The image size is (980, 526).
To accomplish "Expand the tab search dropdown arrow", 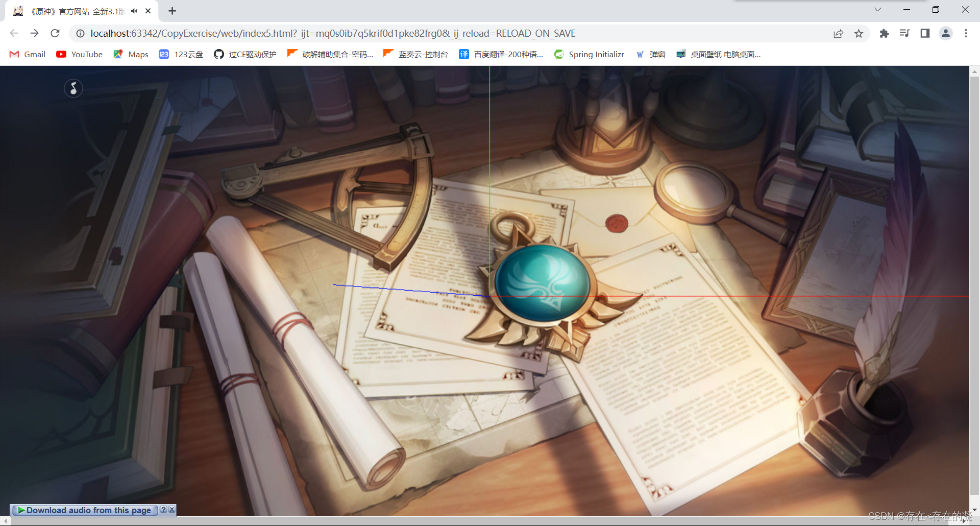I will 877,10.
